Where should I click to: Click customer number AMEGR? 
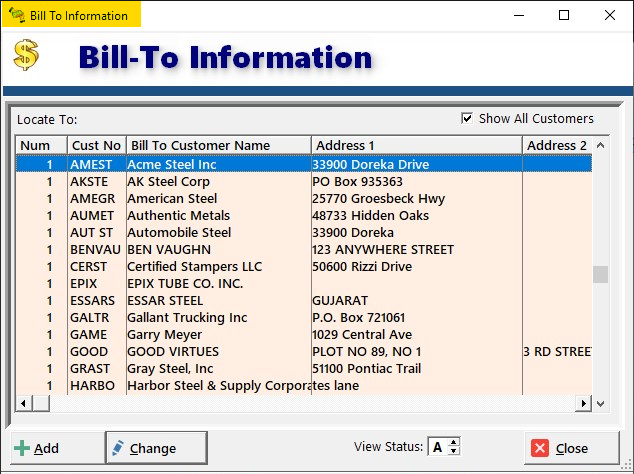(x=93, y=199)
